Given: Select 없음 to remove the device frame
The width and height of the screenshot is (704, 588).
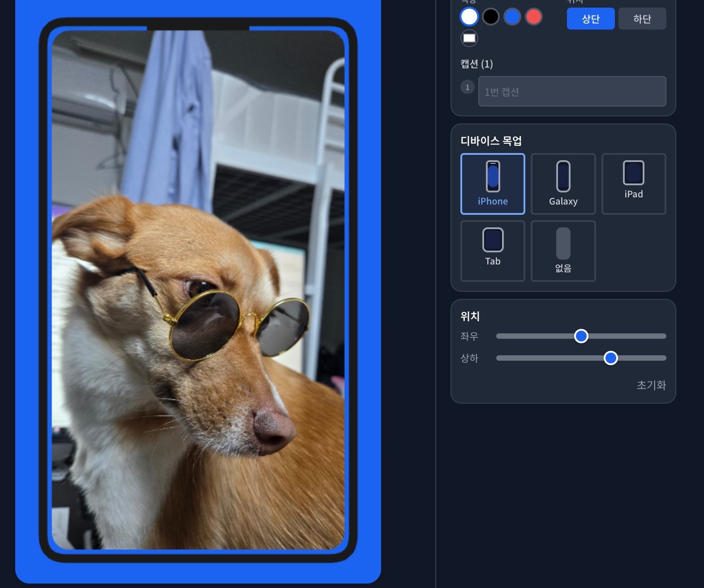Looking at the screenshot, I should (x=563, y=251).
